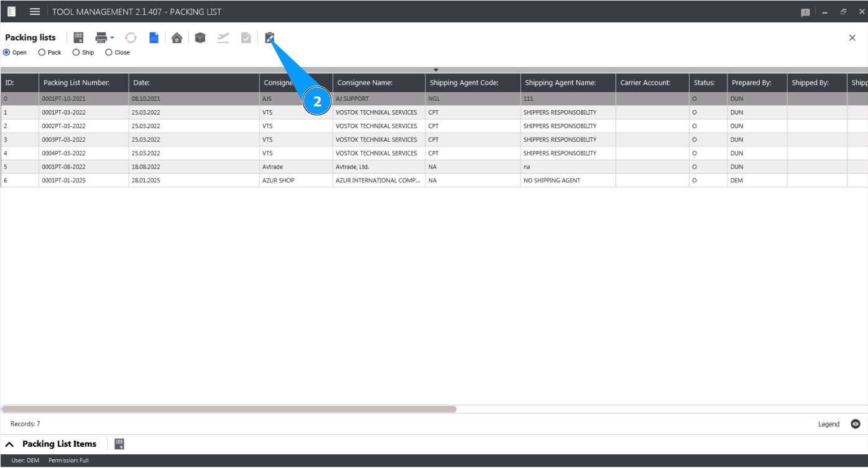Select packing list 0001PT-01-2025
This screenshot has height=468, width=868.
tap(84, 180)
